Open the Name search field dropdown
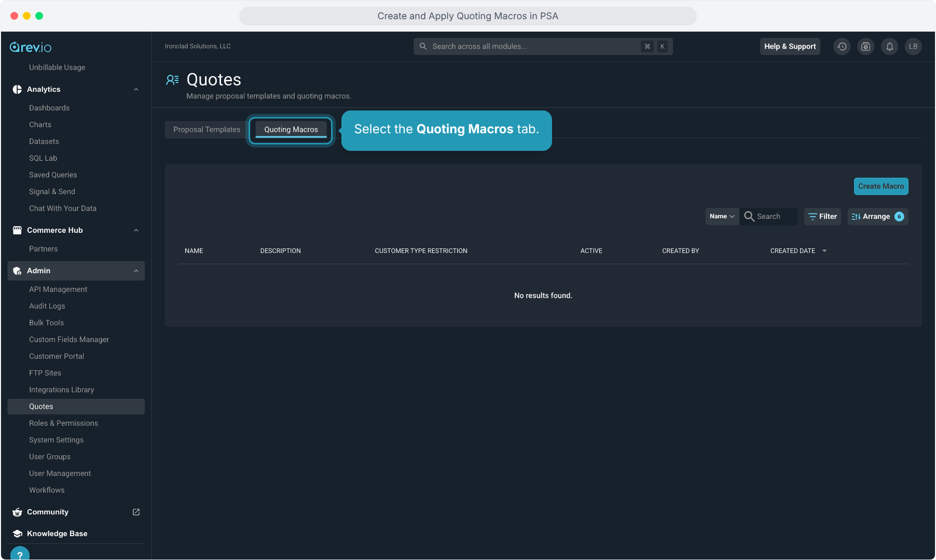The height and width of the screenshot is (560, 936). point(722,216)
